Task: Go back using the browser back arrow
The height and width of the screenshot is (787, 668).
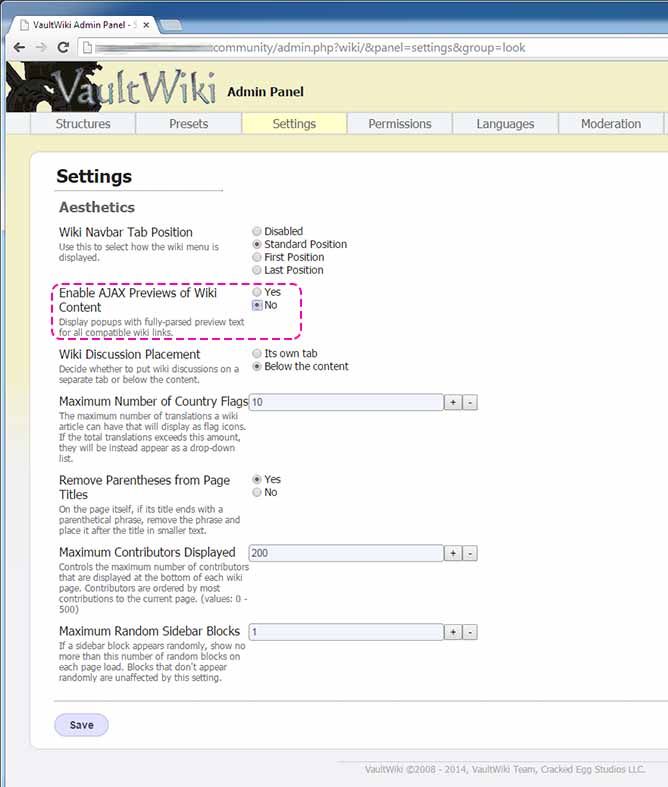Action: point(19,48)
